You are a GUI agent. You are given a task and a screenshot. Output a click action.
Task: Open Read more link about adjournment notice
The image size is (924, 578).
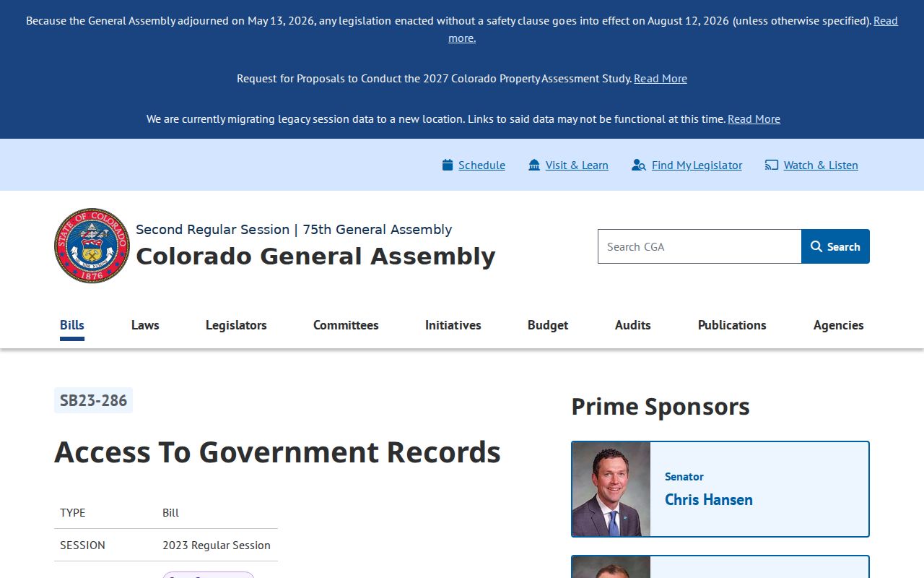886,21
